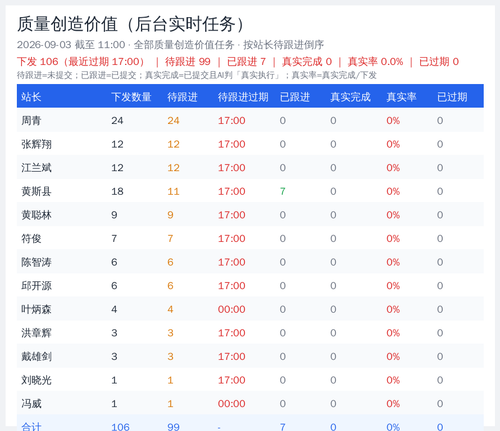The image size is (500, 431).
Task: Click the 合计 total row label
Action: click(x=31, y=427)
